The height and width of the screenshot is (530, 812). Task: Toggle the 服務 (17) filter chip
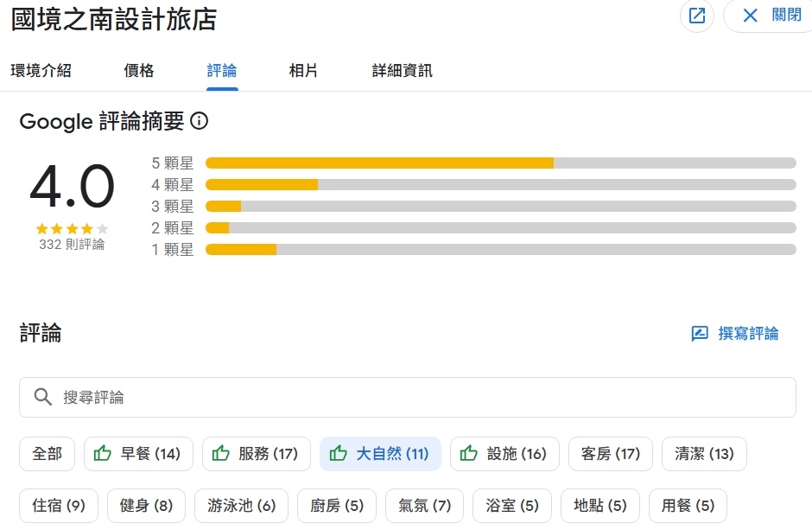coord(257,453)
